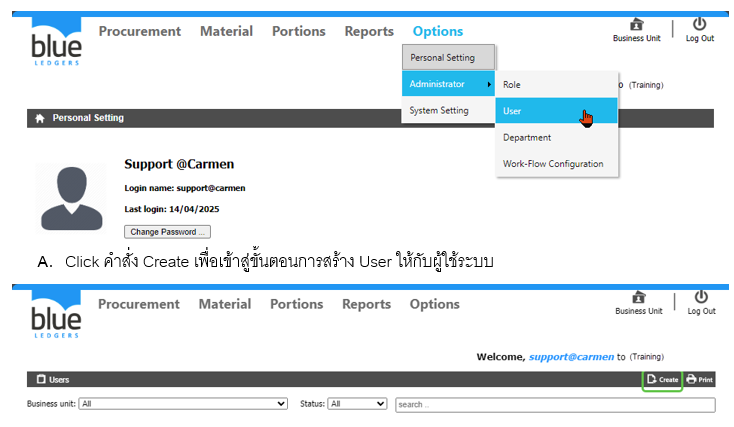Click the Change Password button

167,232
